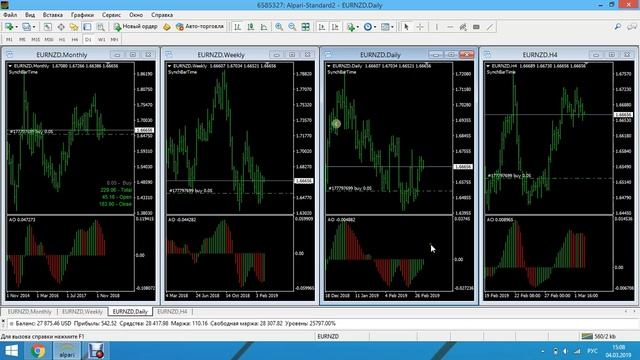
Task: Switch to the EURNZD,Weekly bottom tab
Action: (82, 311)
